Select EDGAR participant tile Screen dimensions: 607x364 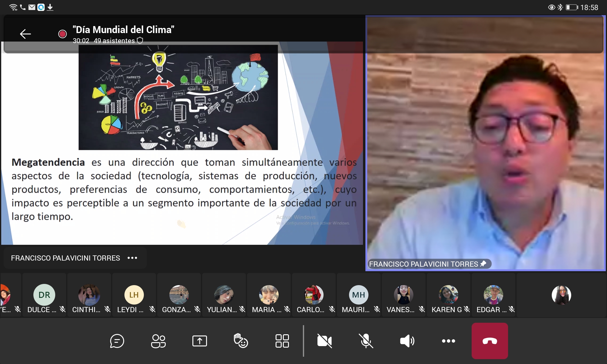(x=493, y=295)
